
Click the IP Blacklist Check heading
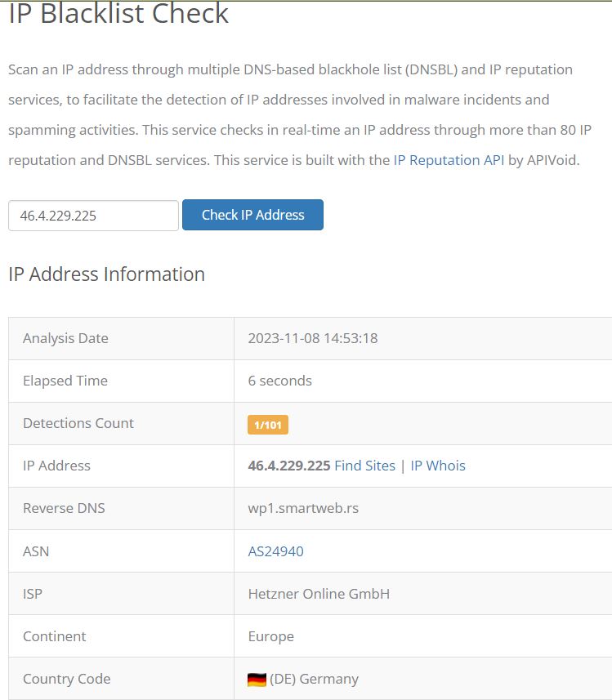click(118, 13)
